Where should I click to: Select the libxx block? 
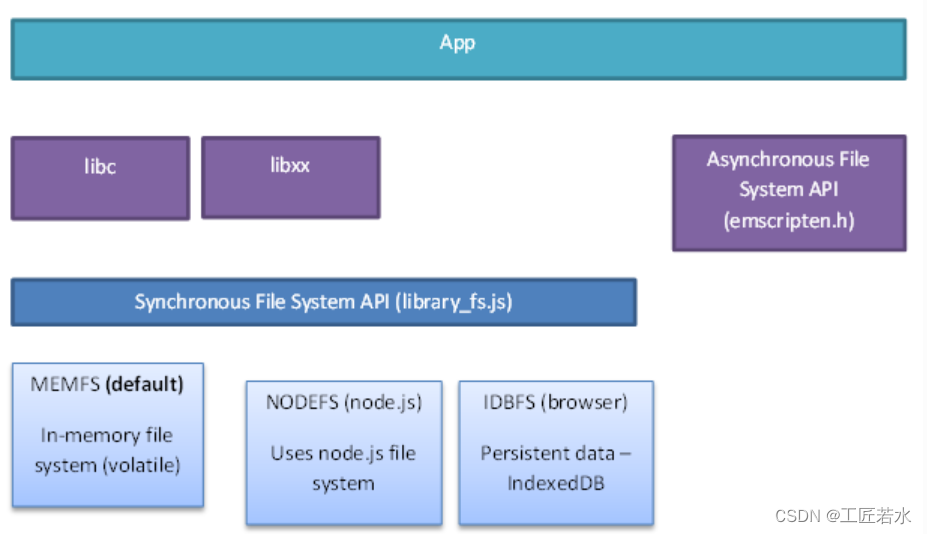(x=291, y=177)
